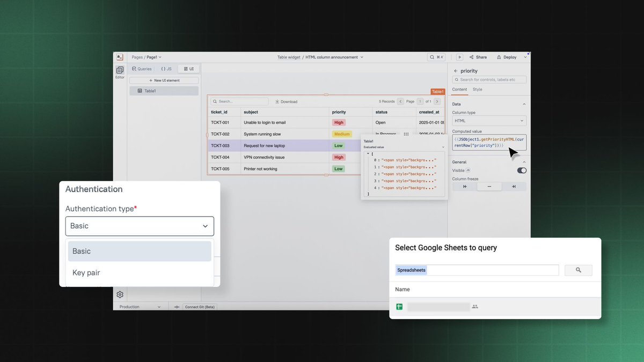Open the search command ⌘K box

coord(436,57)
